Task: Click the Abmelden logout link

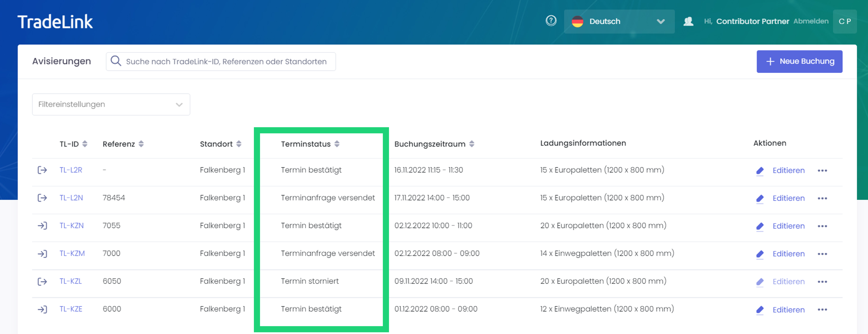Action: point(811,21)
